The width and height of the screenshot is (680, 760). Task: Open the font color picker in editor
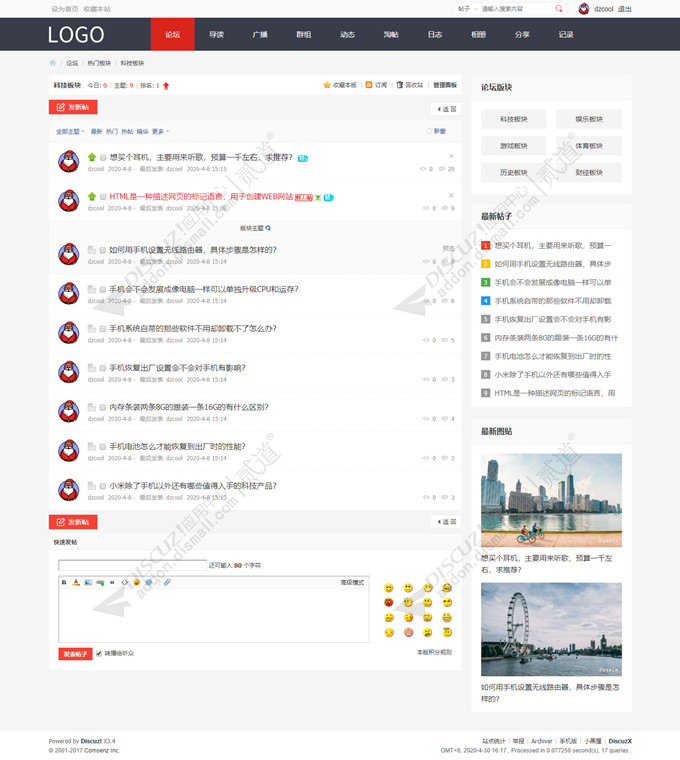click(x=76, y=582)
